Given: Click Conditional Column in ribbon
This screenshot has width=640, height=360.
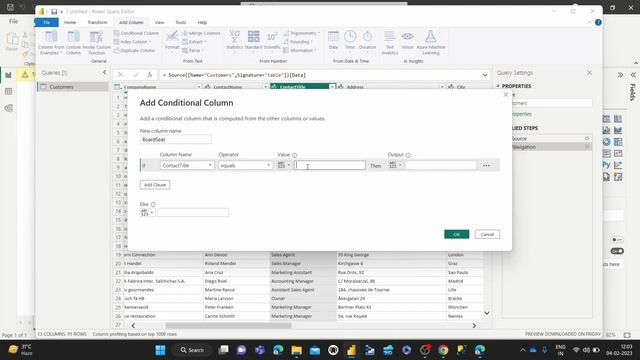Looking at the screenshot, I should (x=136, y=33).
